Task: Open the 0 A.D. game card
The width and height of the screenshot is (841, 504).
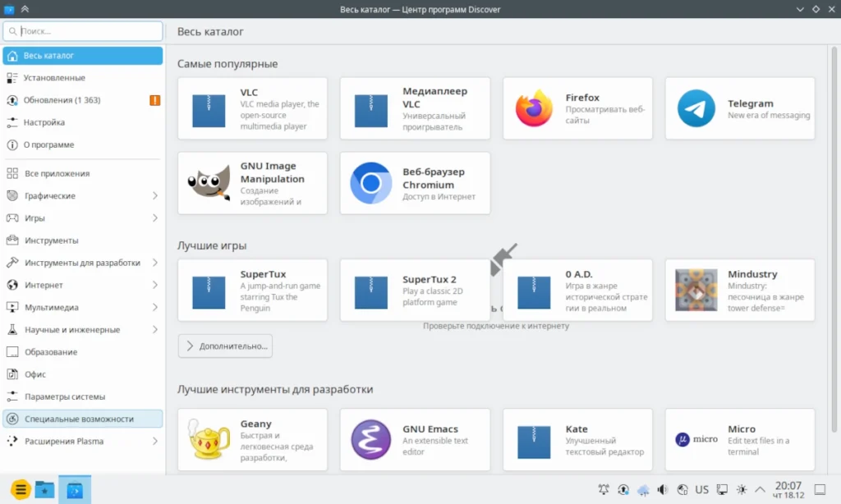Action: [577, 290]
